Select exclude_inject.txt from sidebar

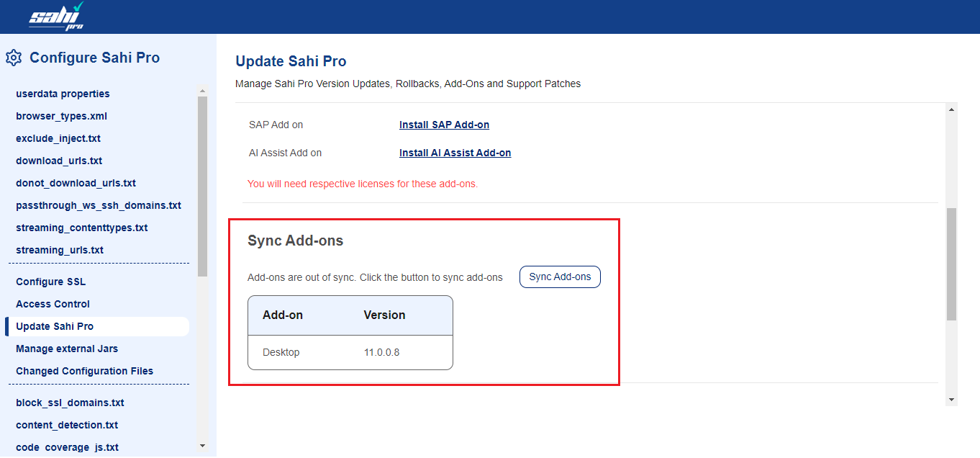tap(58, 138)
